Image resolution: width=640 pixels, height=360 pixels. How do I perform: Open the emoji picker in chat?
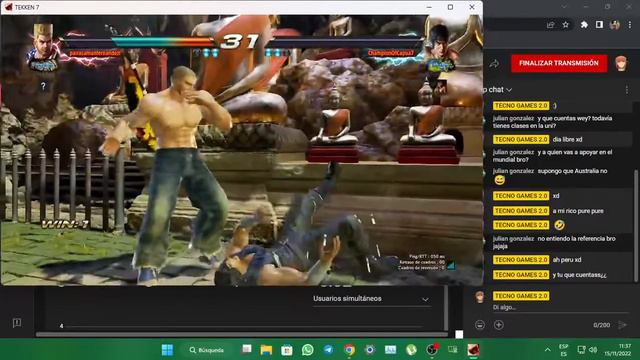point(480,325)
